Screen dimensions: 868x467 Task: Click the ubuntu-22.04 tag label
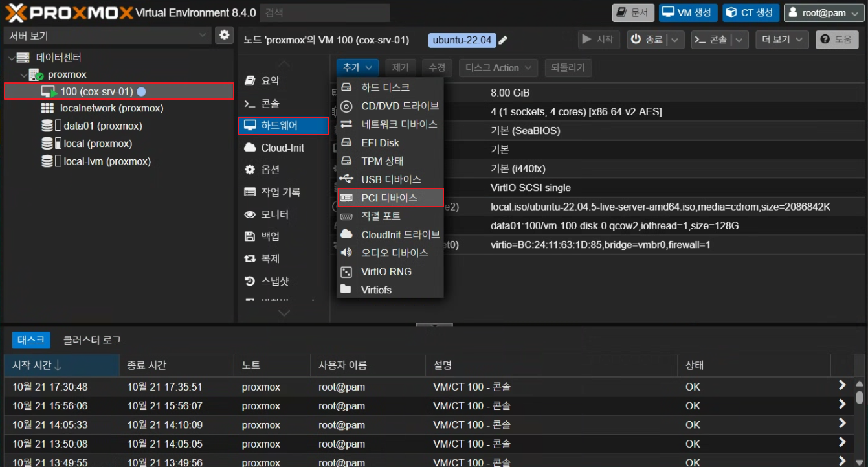pyautogui.click(x=462, y=40)
